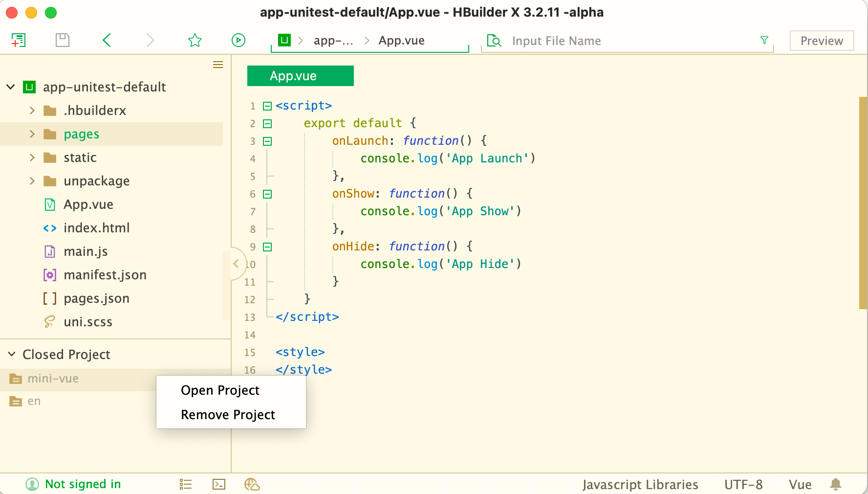Bookmark with the star icon

click(x=195, y=40)
